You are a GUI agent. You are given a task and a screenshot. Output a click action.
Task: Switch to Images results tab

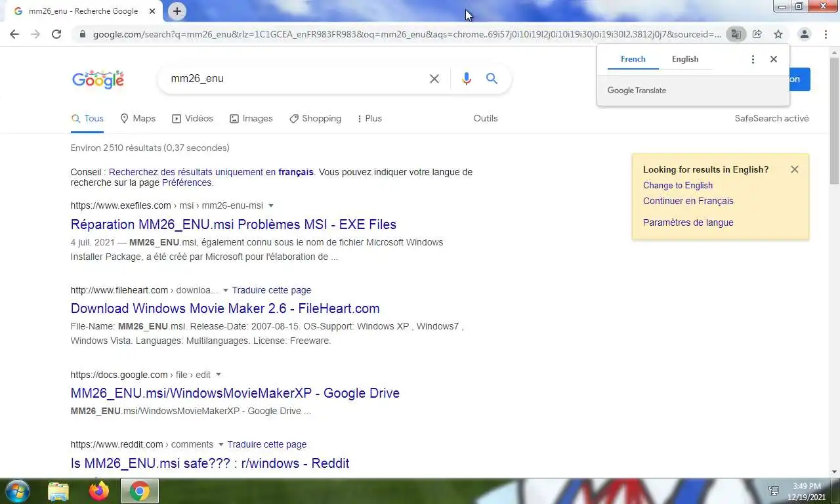coord(251,119)
